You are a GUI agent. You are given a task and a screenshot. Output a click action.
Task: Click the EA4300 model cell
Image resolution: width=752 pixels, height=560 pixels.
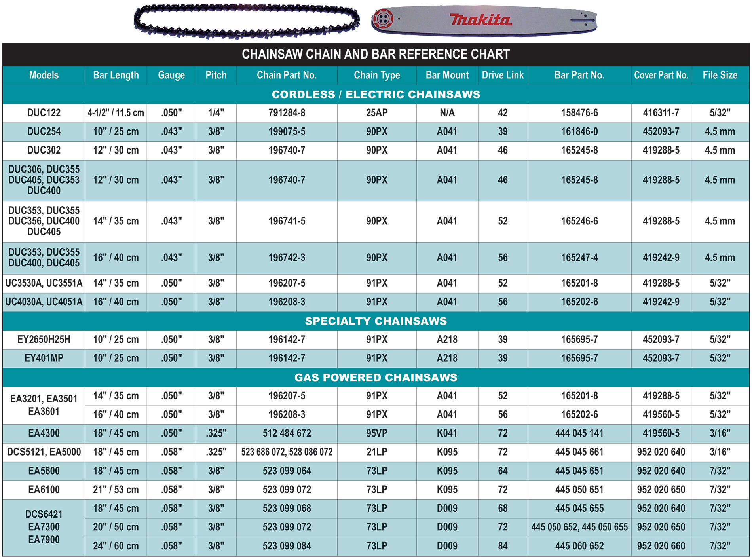44,433
